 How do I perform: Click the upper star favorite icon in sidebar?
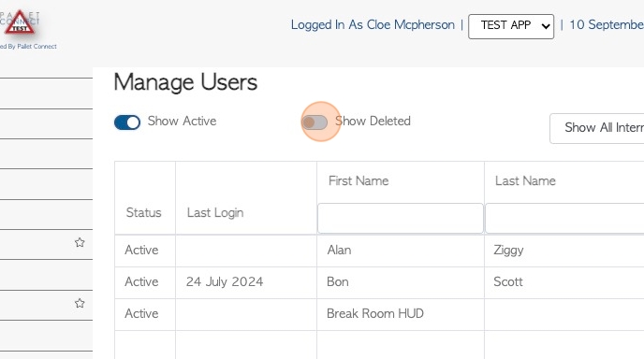[80, 242]
